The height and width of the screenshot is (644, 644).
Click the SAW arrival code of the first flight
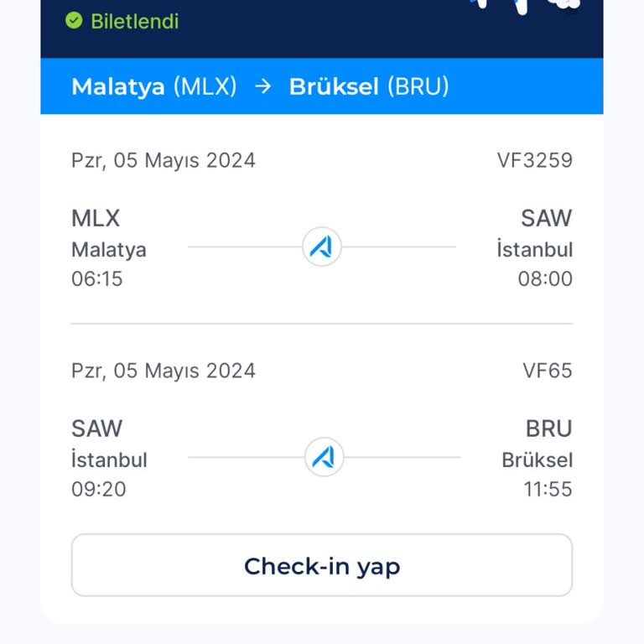(546, 219)
